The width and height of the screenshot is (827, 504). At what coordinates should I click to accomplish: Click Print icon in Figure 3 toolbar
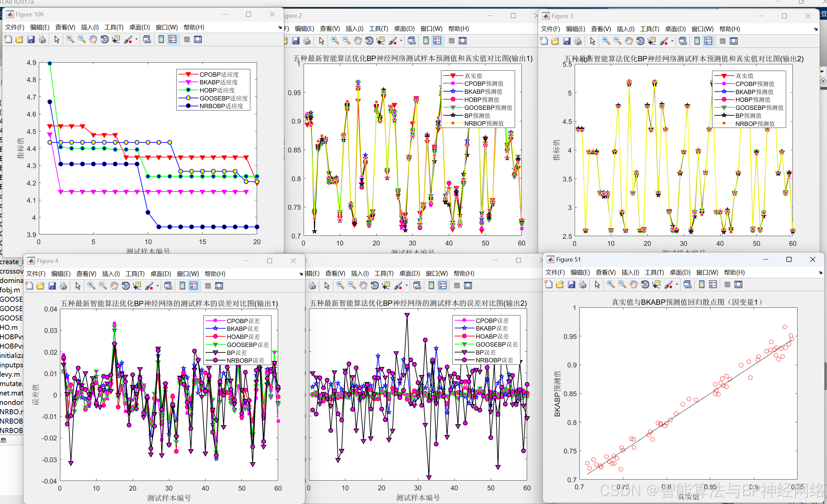[578, 41]
